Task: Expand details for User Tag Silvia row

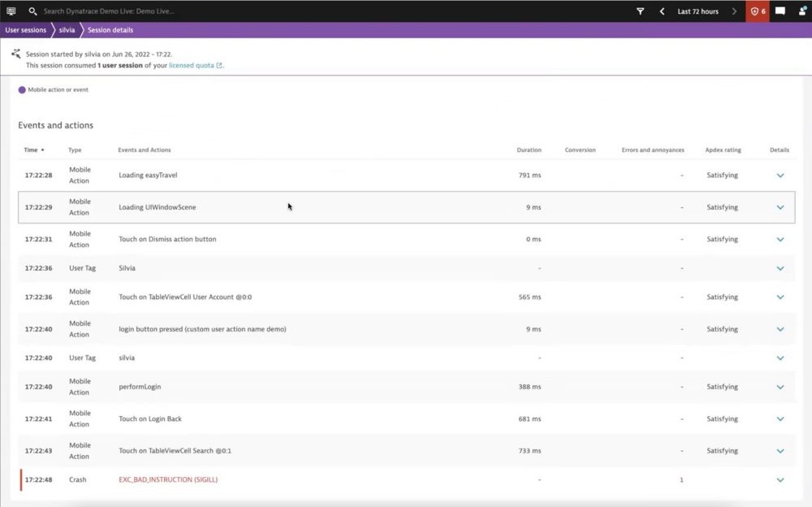Action: click(x=780, y=269)
